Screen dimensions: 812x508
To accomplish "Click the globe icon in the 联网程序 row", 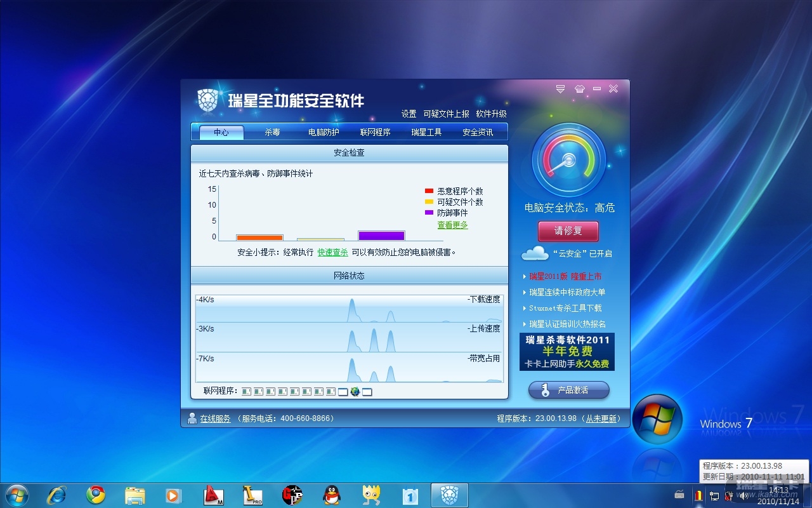I will click(355, 392).
